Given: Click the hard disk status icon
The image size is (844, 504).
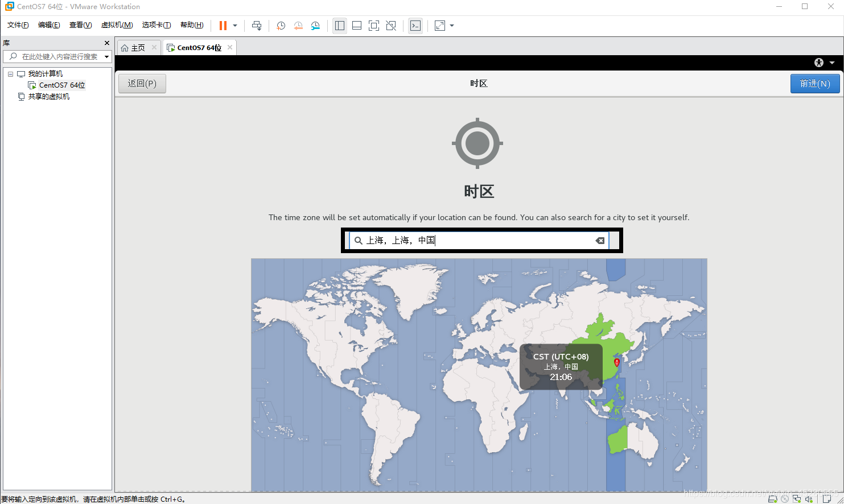Looking at the screenshot, I should [772, 499].
